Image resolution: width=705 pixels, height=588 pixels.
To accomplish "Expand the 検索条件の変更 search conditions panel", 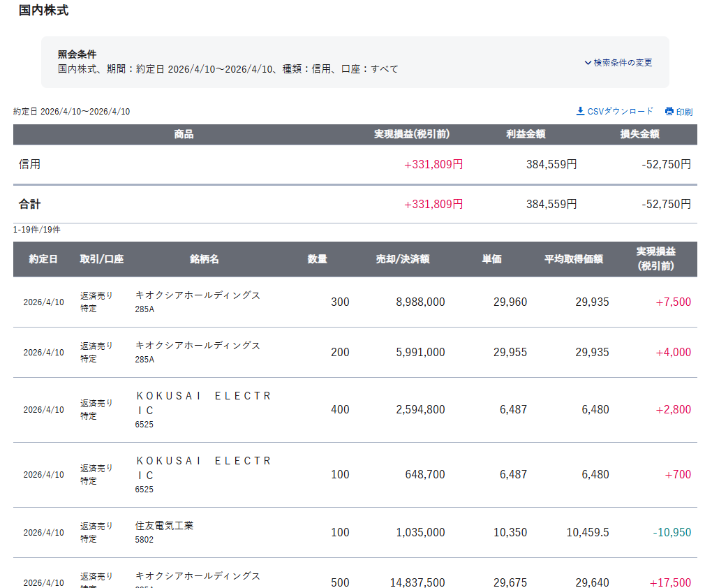I will 618,62.
